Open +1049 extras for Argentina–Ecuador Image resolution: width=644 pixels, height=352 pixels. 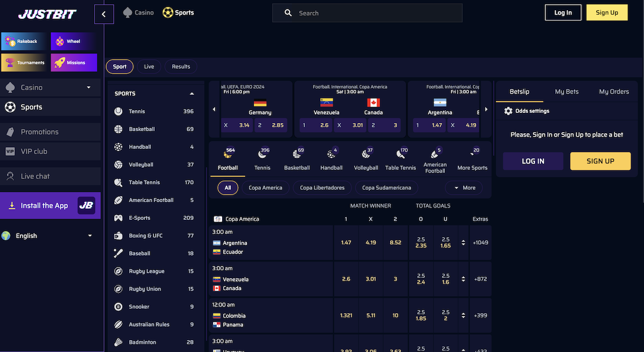click(x=480, y=243)
